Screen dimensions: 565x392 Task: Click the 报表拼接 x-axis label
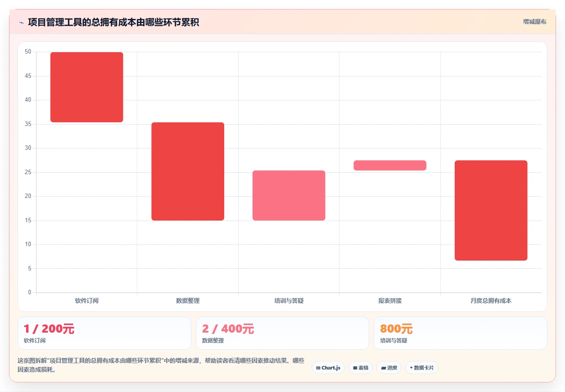390,301
